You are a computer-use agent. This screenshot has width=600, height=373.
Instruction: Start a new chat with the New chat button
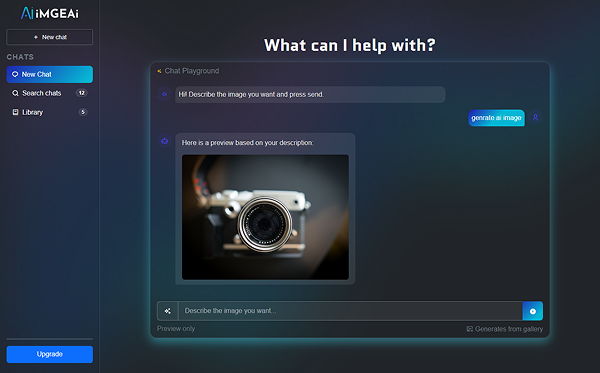pos(49,37)
